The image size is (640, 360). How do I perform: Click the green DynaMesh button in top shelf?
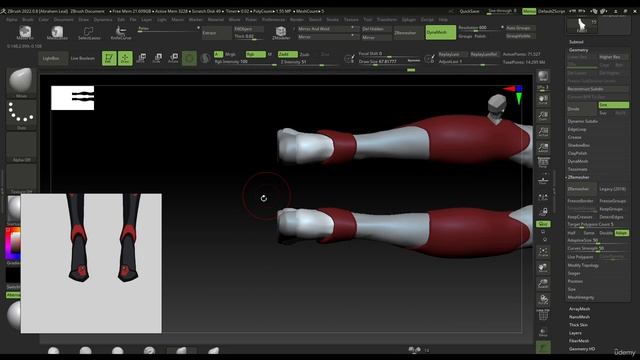441,32
